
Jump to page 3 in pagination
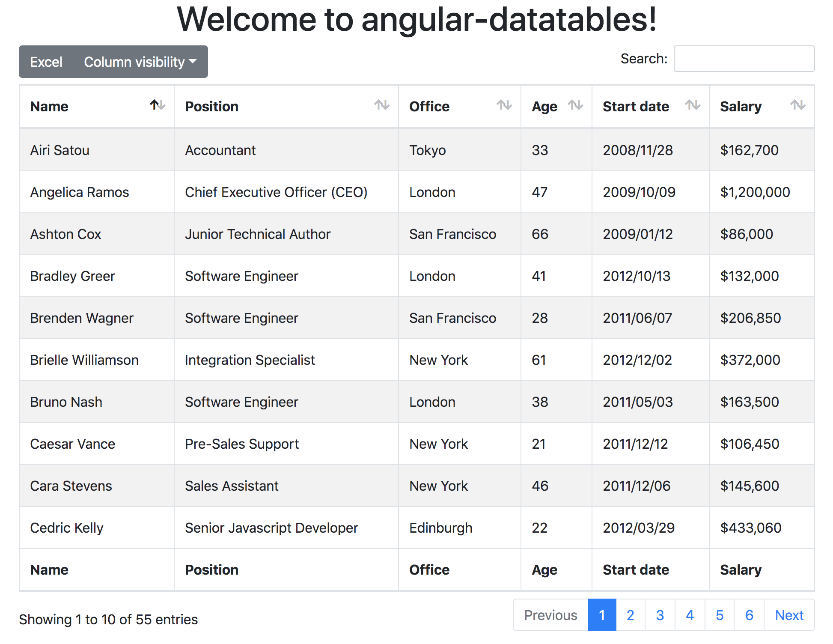(x=660, y=615)
